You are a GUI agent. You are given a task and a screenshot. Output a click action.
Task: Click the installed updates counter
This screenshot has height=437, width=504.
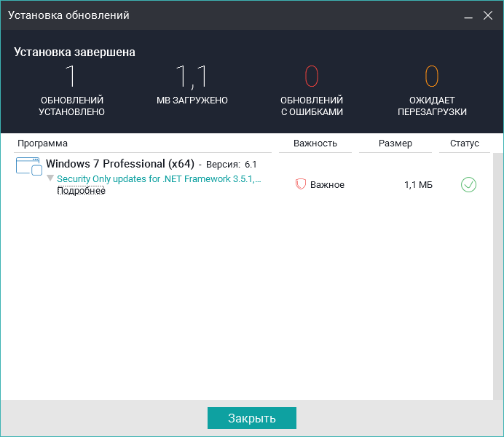tap(71, 76)
